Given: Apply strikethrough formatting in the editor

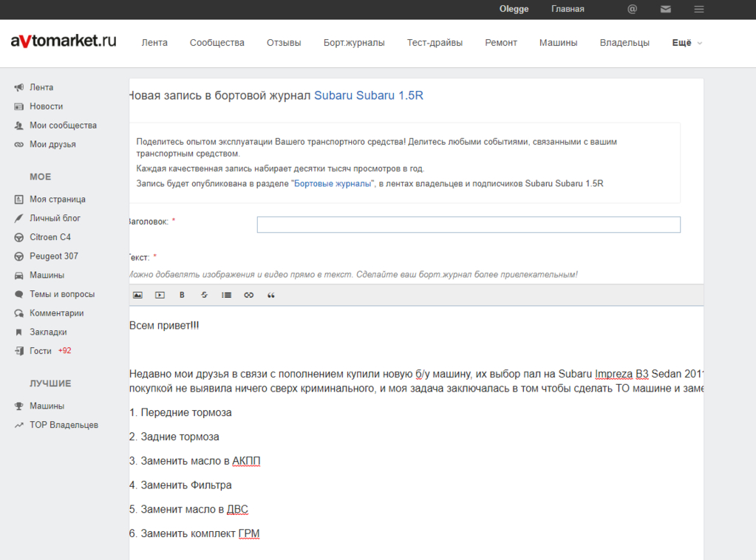Looking at the screenshot, I should (204, 295).
